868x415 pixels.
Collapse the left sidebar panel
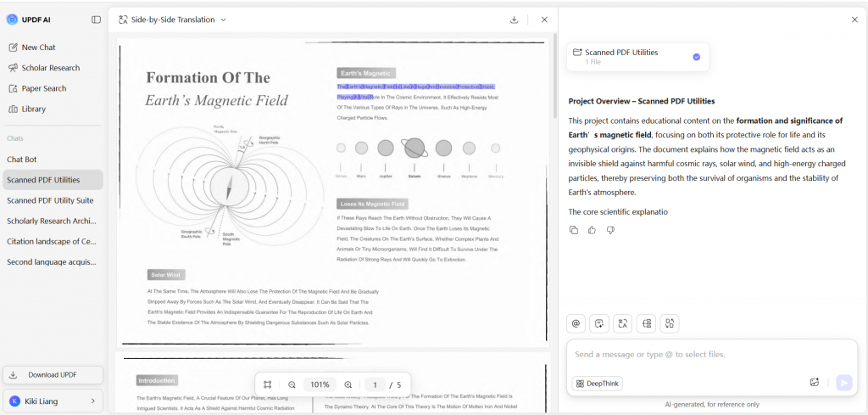(x=97, y=20)
